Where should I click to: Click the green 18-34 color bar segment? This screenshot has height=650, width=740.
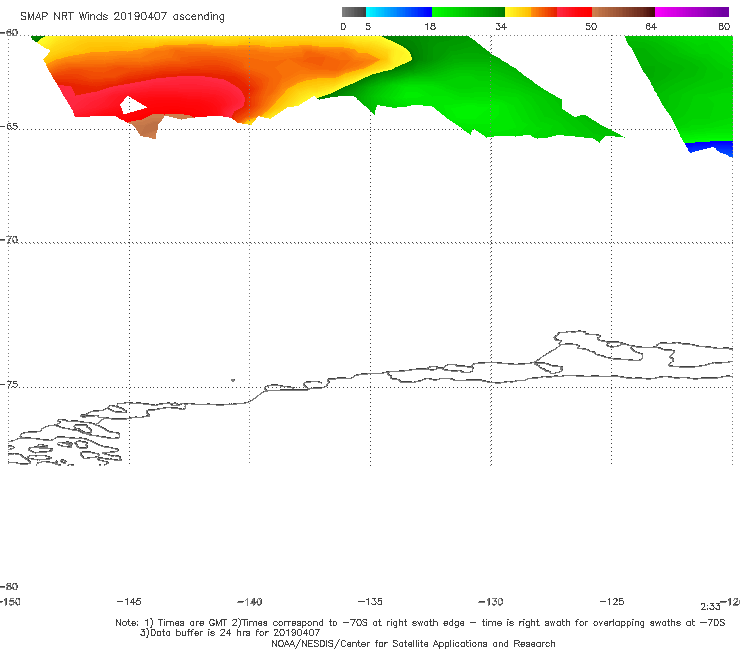(468, 12)
